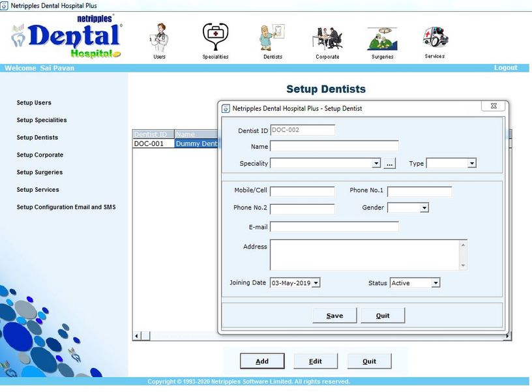Click the Welcome Sai Pavan text
Screen dimensions: 532x392
coord(39,68)
